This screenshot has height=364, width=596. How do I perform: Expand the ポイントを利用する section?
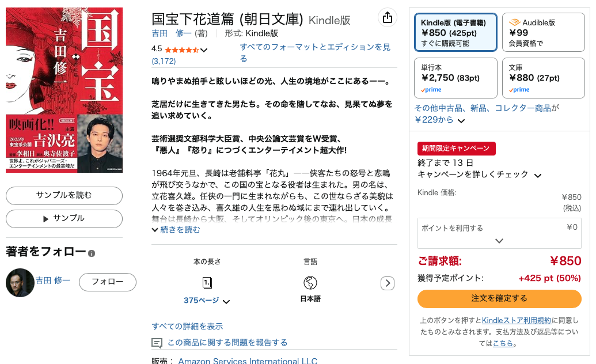(499, 233)
